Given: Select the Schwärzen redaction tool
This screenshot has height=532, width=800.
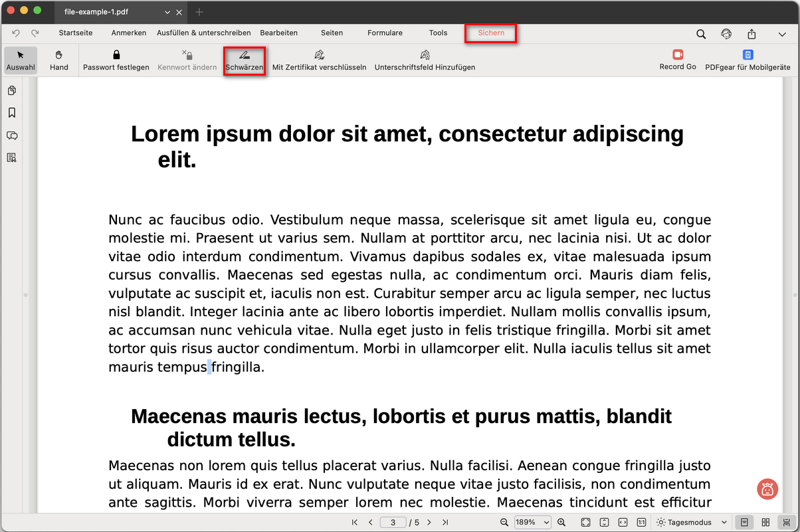Looking at the screenshot, I should (x=245, y=60).
